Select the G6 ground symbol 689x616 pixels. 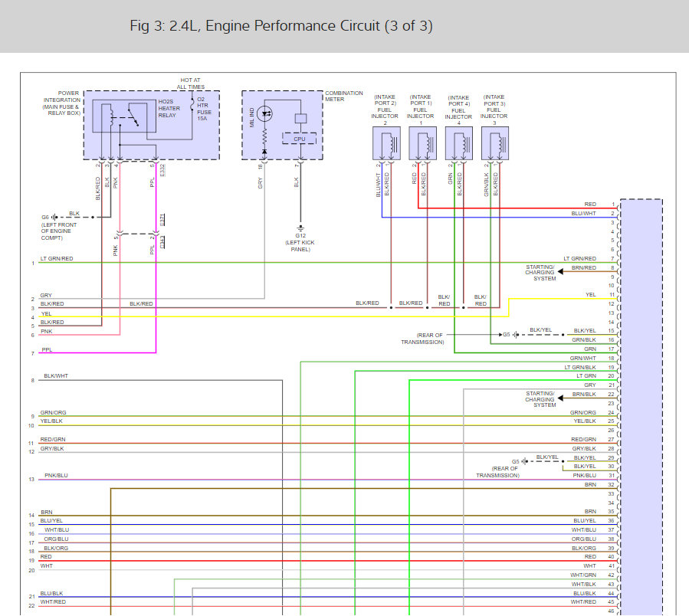tap(55, 217)
